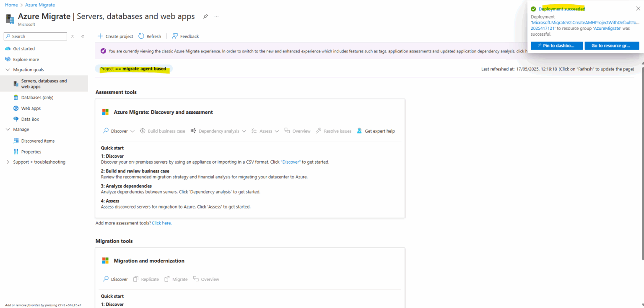Click Go to resource group button
Viewport: 644px width, 308px height.
point(611,46)
